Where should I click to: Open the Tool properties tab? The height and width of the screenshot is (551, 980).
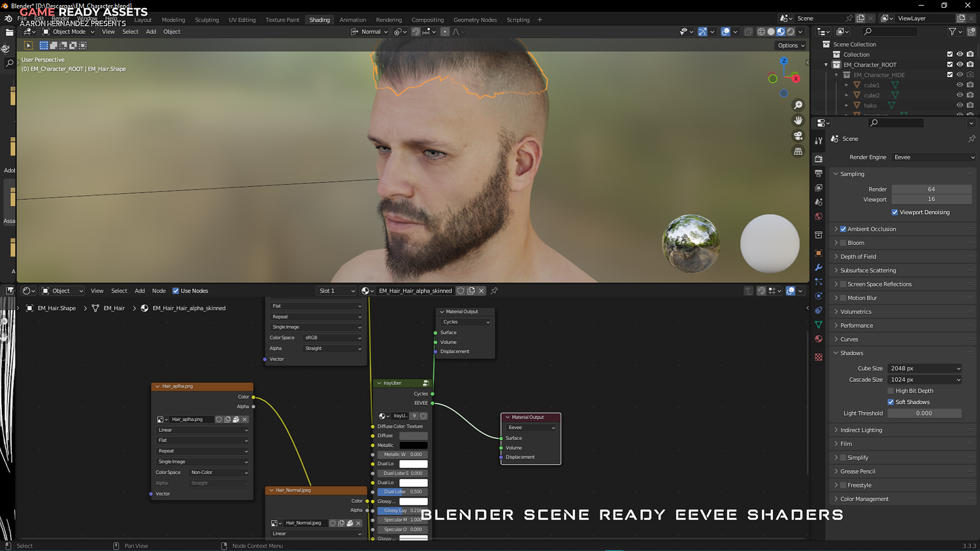click(x=819, y=140)
